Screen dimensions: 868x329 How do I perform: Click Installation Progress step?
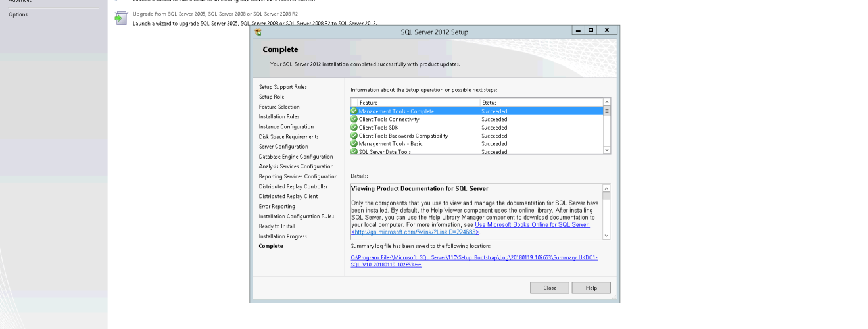283,236
